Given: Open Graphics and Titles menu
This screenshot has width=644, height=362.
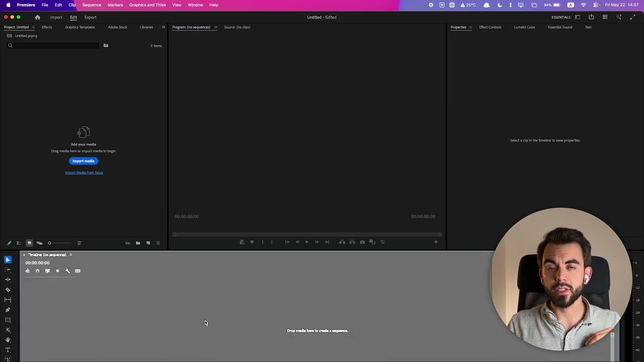Looking at the screenshot, I should click(147, 5).
